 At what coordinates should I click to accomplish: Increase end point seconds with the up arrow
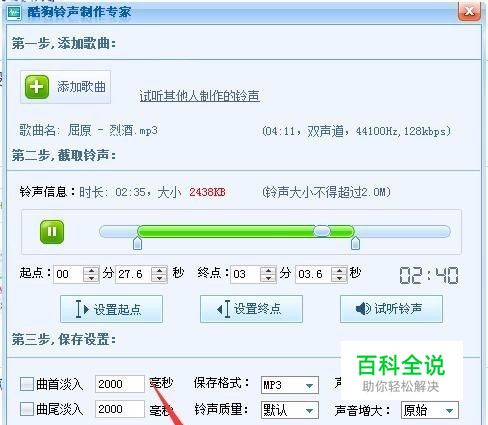(339, 271)
